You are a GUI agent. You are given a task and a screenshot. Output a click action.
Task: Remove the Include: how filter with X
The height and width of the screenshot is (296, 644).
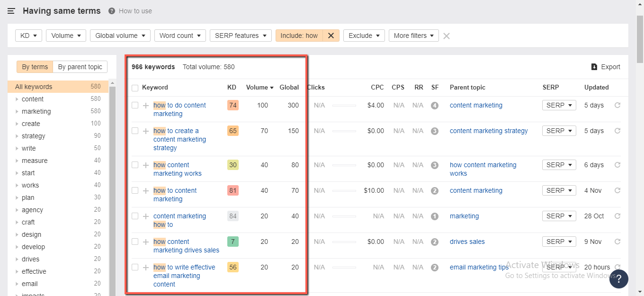pyautogui.click(x=331, y=36)
